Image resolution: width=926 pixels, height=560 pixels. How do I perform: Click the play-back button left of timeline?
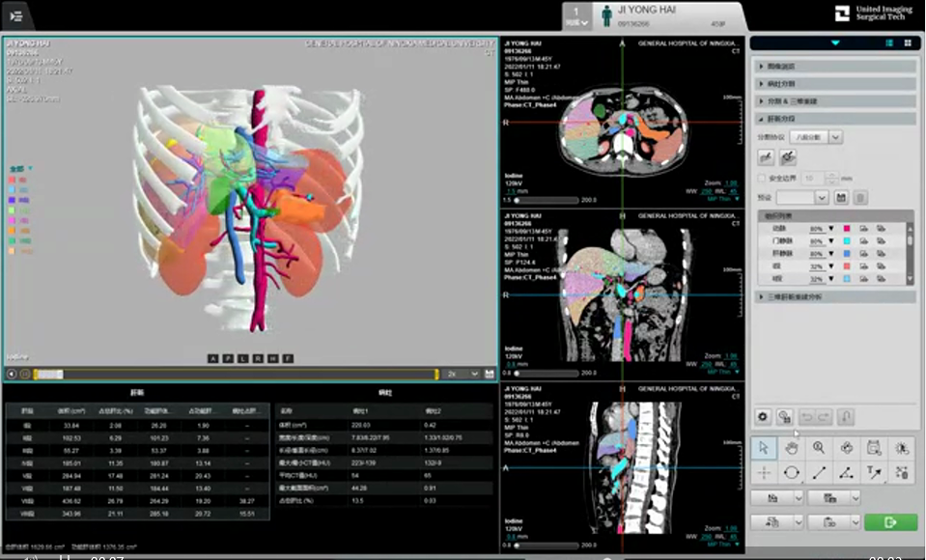[12, 374]
